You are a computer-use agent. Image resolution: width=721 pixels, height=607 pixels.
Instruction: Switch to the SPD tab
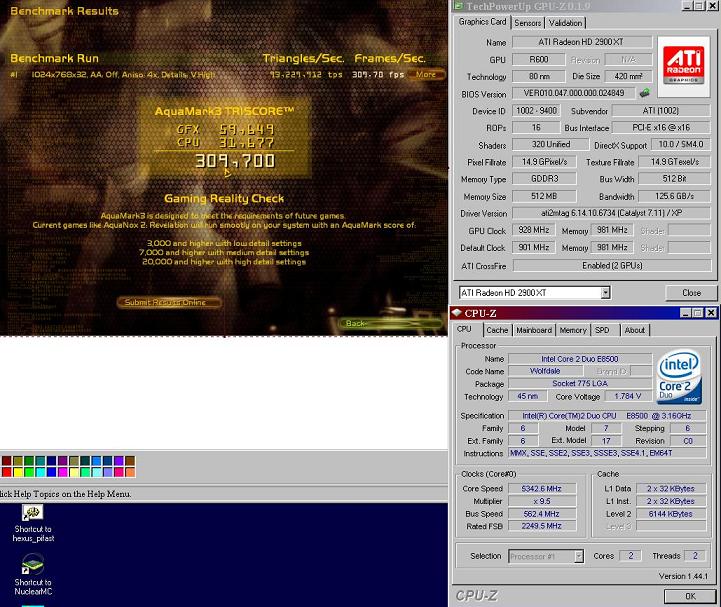point(602,330)
